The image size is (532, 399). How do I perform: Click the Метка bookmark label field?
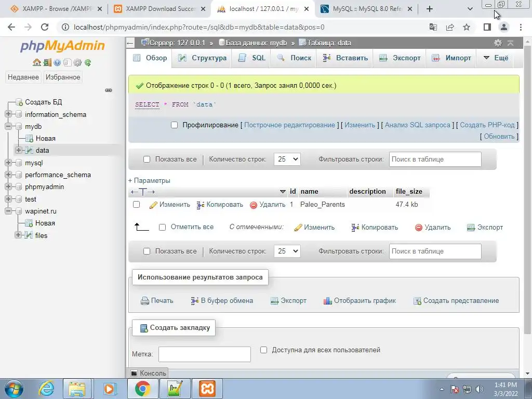click(x=205, y=354)
